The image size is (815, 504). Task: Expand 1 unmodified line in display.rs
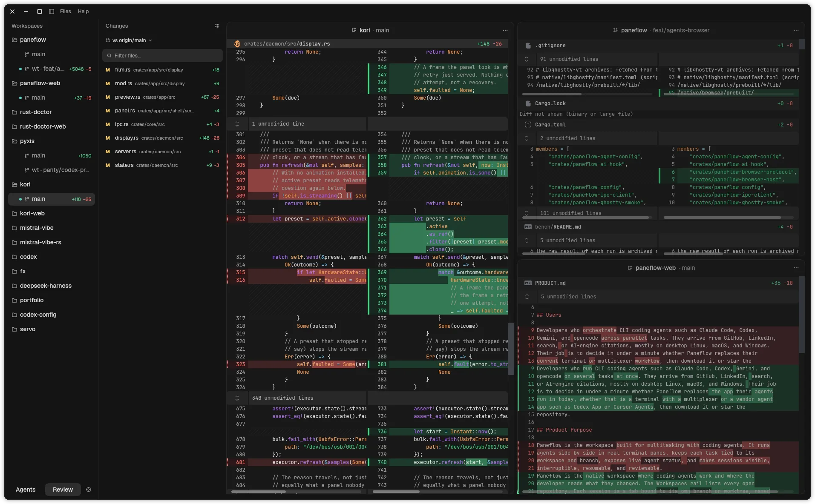[x=237, y=124]
